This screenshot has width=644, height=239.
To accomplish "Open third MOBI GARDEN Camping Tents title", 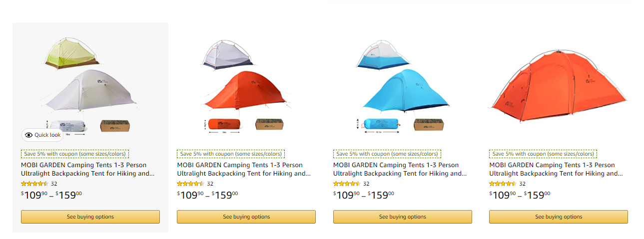I will pyautogui.click(x=400, y=169).
